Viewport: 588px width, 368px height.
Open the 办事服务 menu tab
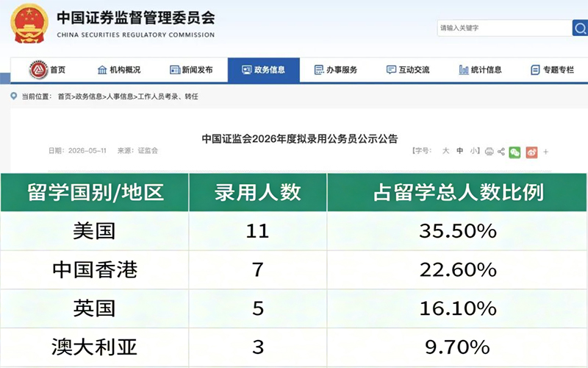tap(336, 70)
